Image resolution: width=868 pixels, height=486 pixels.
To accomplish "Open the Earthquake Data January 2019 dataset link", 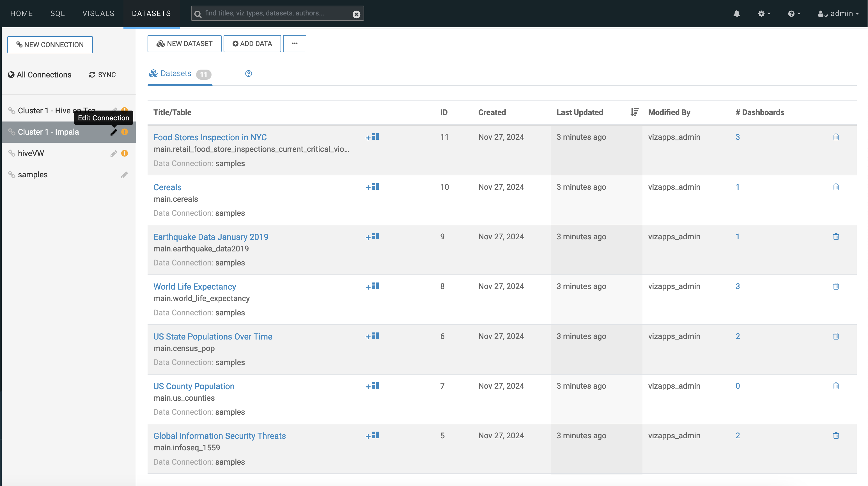I will click(x=211, y=237).
